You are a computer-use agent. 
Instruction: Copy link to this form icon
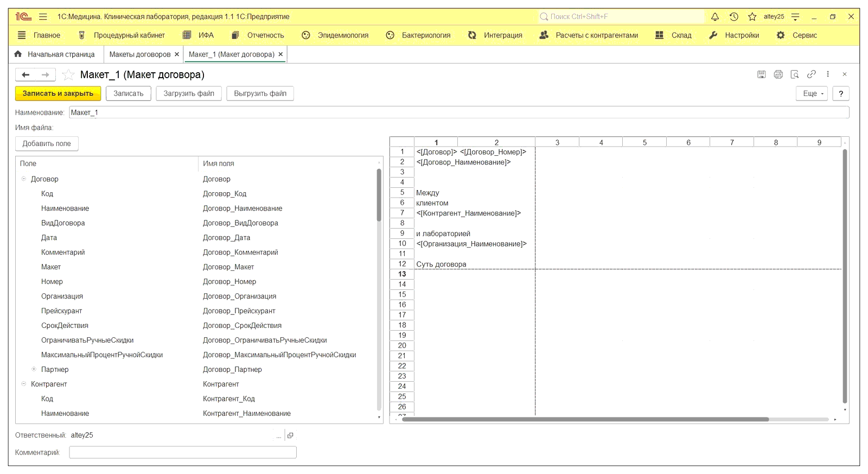pos(812,74)
